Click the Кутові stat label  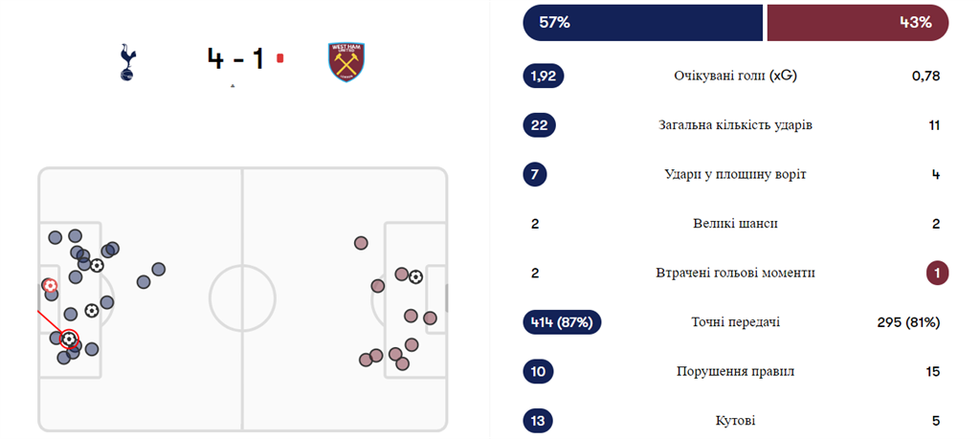735,420
